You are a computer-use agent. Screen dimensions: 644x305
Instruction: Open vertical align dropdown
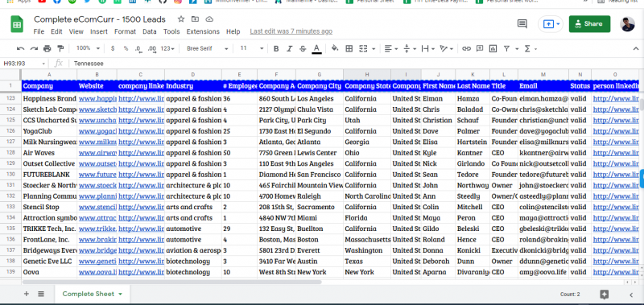pyautogui.click(x=410, y=48)
